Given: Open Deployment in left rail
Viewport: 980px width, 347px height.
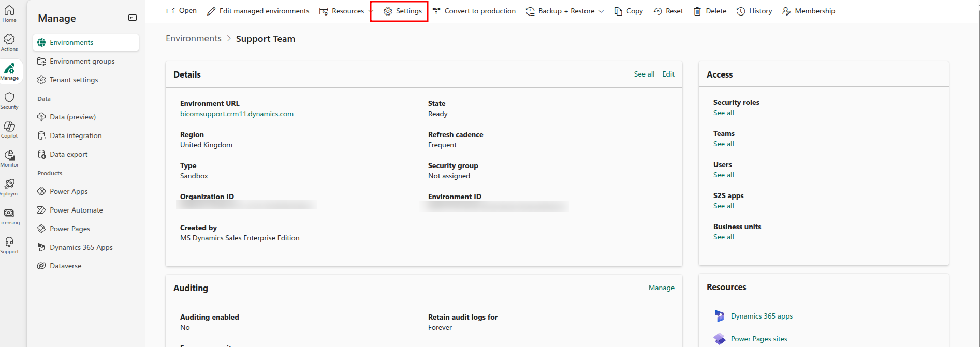Looking at the screenshot, I should point(9,188).
